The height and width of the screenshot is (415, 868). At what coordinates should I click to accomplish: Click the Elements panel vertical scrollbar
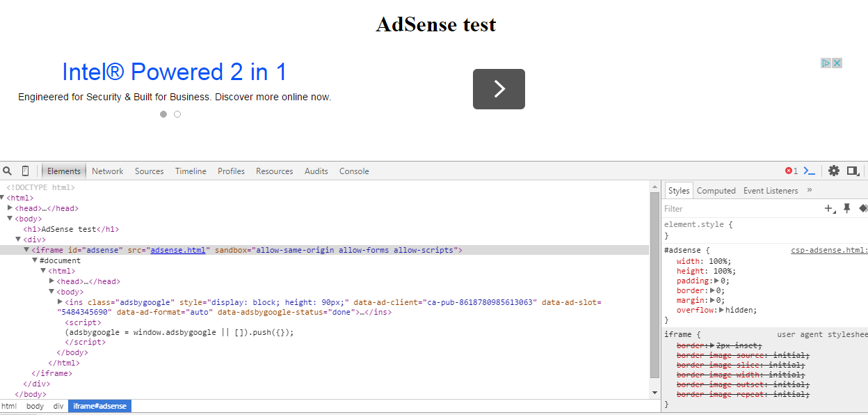click(654, 284)
